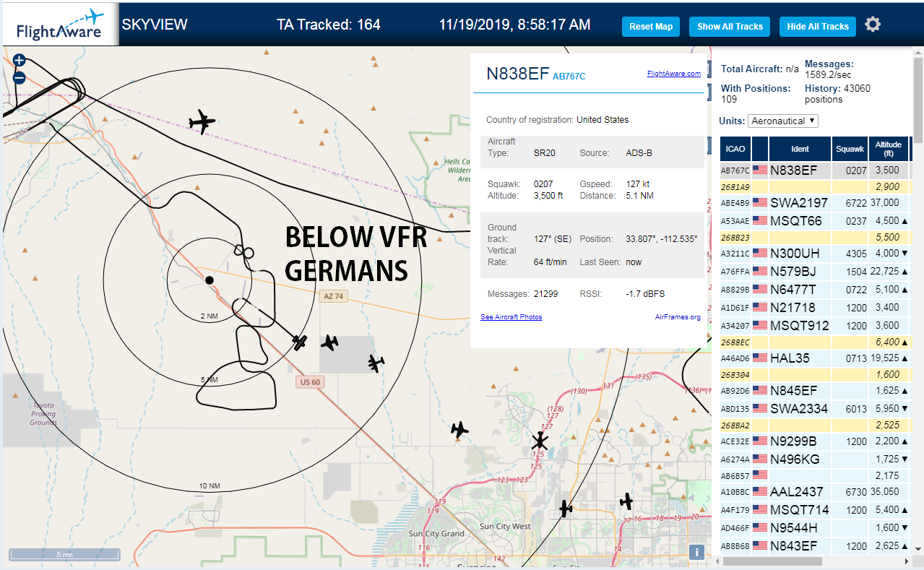
Task: Select the SWA2334 table row
Action: coord(815,409)
